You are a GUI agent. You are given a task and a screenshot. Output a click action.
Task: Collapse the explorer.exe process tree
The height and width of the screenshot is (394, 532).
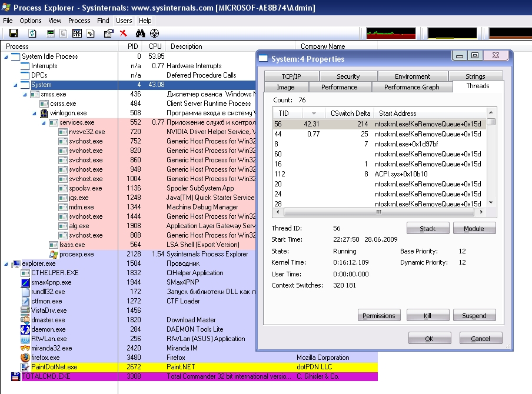pyautogui.click(x=6, y=263)
